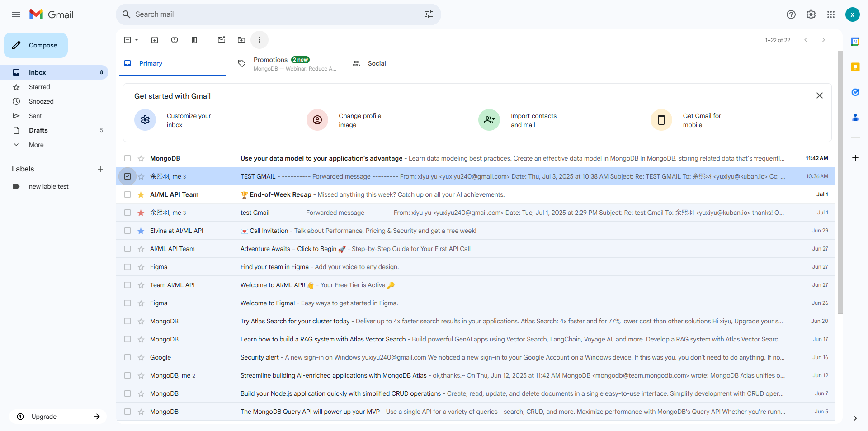
Task: Open the Settings gear icon
Action: coord(811,14)
